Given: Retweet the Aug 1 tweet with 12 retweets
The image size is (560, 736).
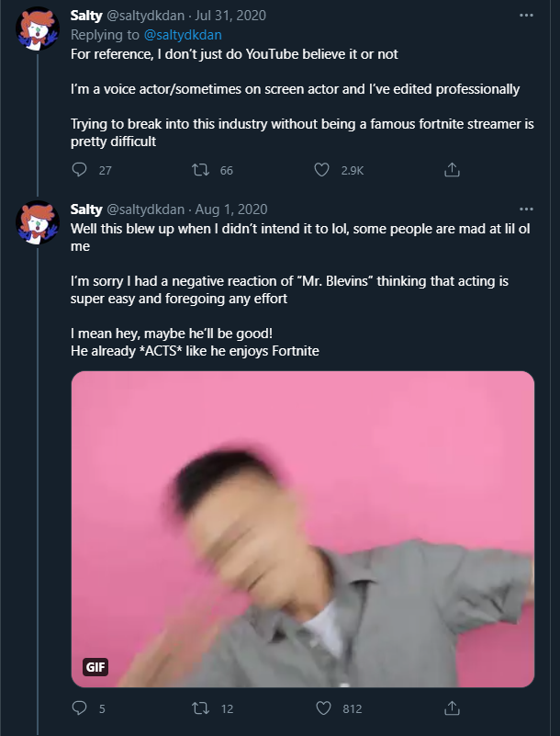Looking at the screenshot, I should click(201, 708).
